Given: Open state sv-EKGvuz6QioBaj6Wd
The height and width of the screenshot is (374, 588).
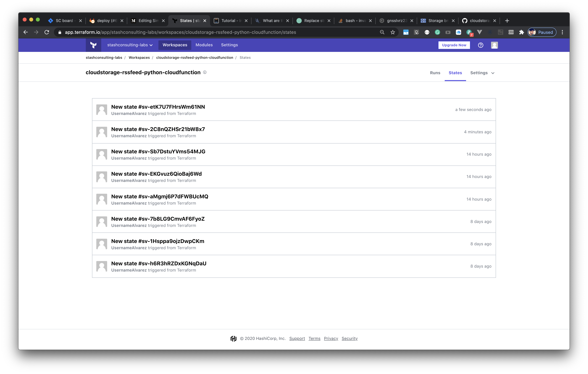Looking at the screenshot, I should coord(156,174).
